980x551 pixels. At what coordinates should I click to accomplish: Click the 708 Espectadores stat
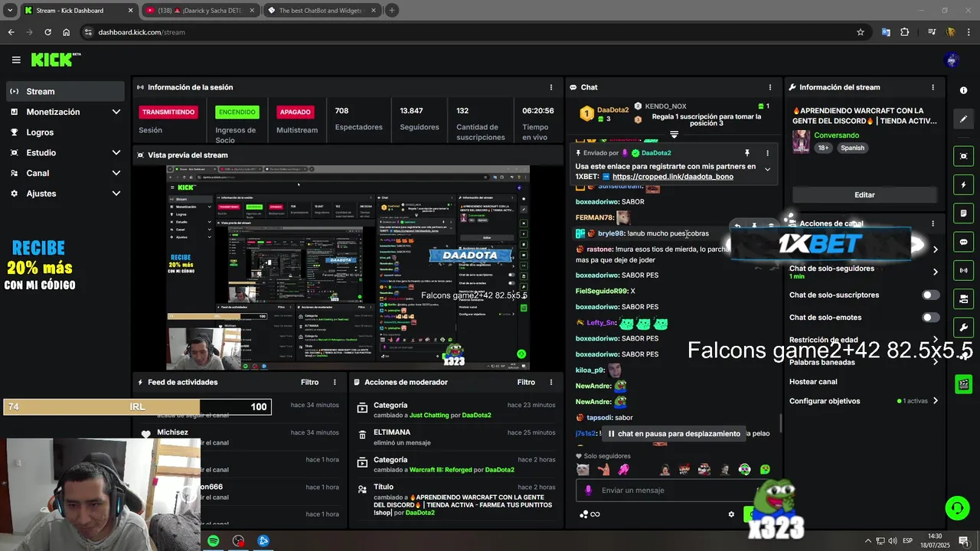click(358, 119)
